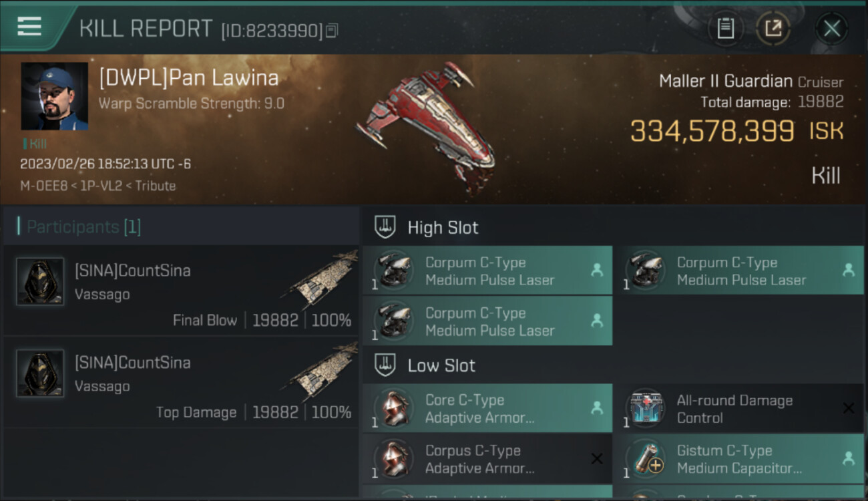Click Pan Lawina's pilot portrait
The image size is (868, 501).
point(54,96)
